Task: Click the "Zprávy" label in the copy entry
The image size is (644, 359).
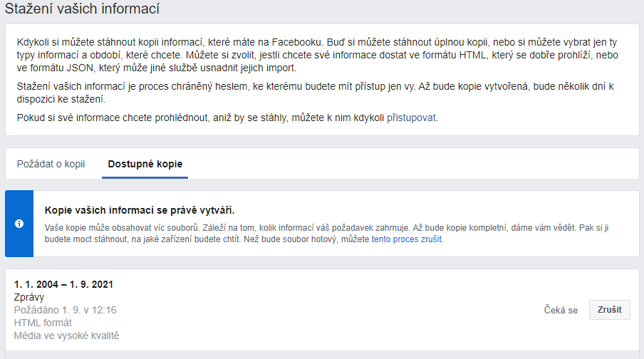Action: pos(29,297)
